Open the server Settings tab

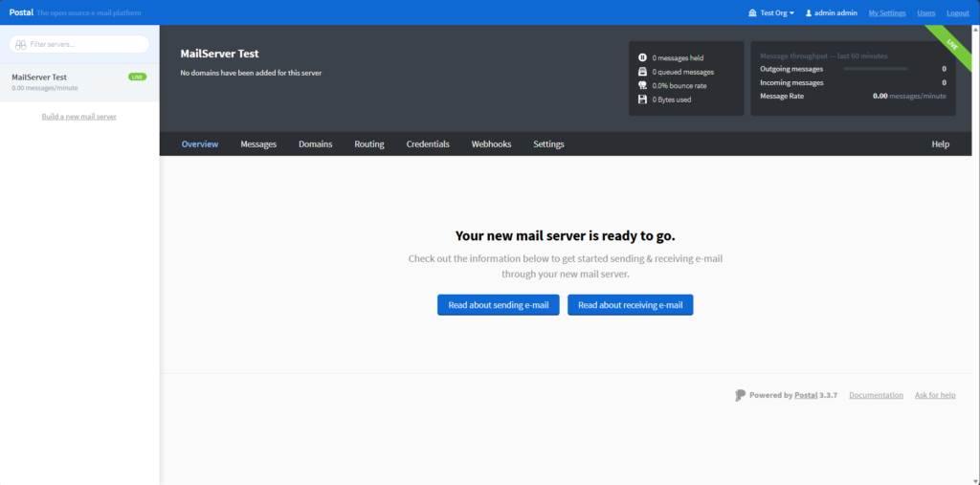pyautogui.click(x=548, y=143)
